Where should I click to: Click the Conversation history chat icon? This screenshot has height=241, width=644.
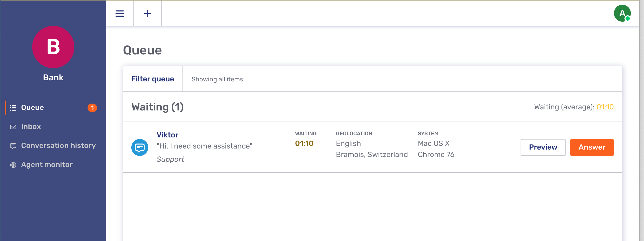(x=13, y=146)
